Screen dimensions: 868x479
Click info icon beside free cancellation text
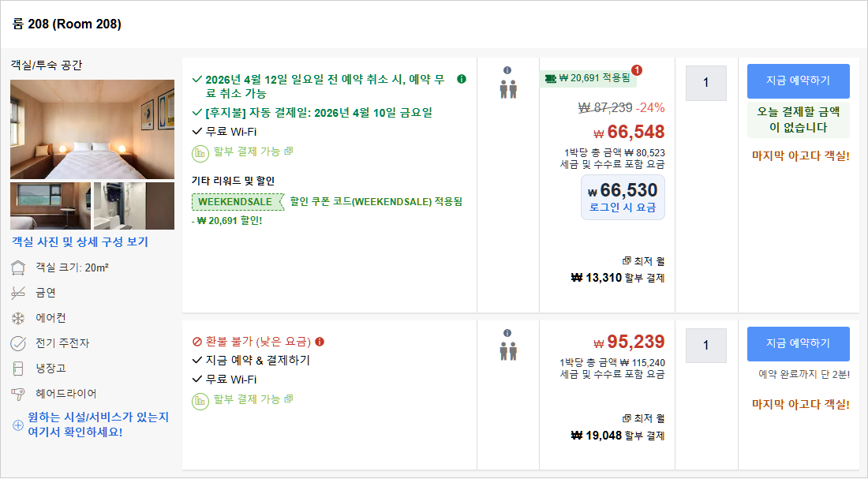(462, 79)
